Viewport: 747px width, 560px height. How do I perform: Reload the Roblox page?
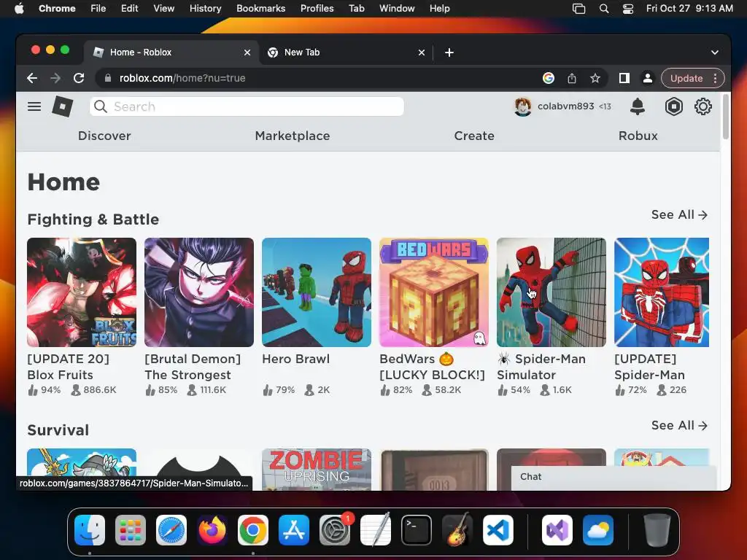[79, 78]
